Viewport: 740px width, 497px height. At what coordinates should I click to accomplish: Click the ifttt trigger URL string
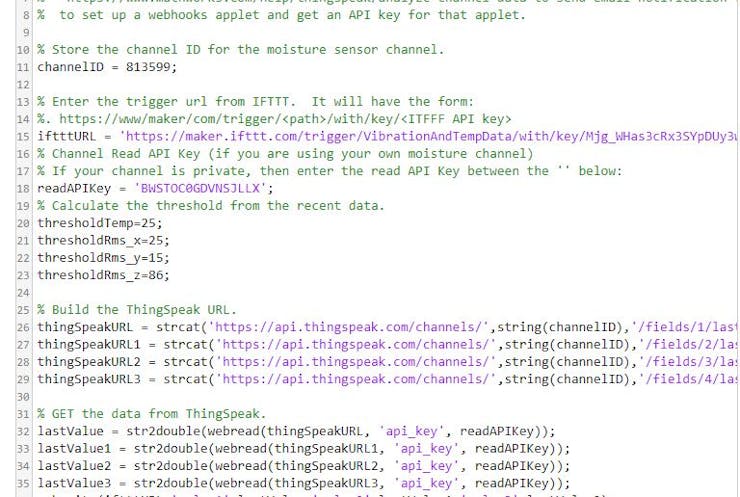click(428, 136)
